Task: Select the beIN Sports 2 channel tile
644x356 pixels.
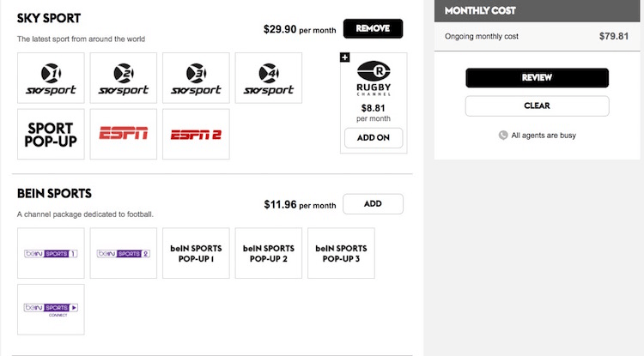Action: click(x=123, y=253)
